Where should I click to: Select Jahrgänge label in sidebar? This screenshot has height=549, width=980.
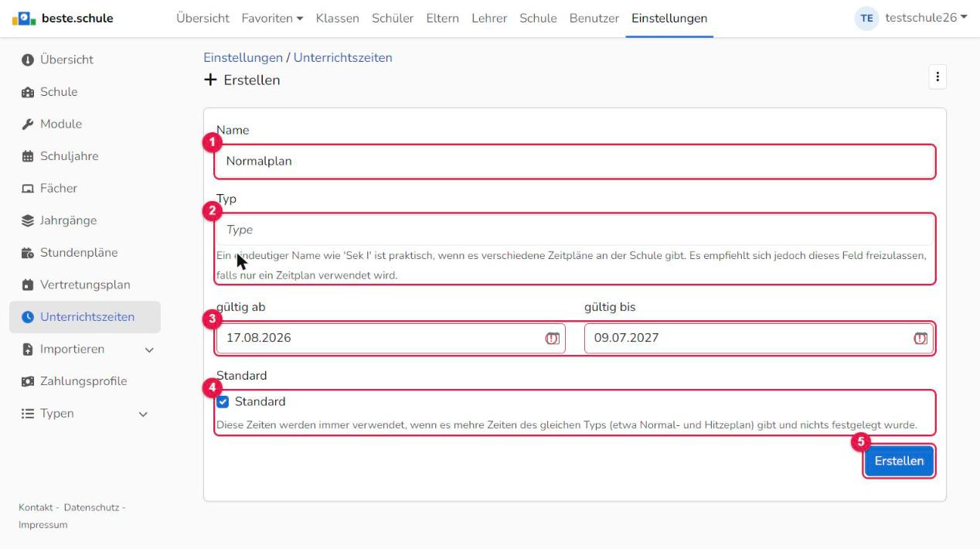click(x=69, y=220)
